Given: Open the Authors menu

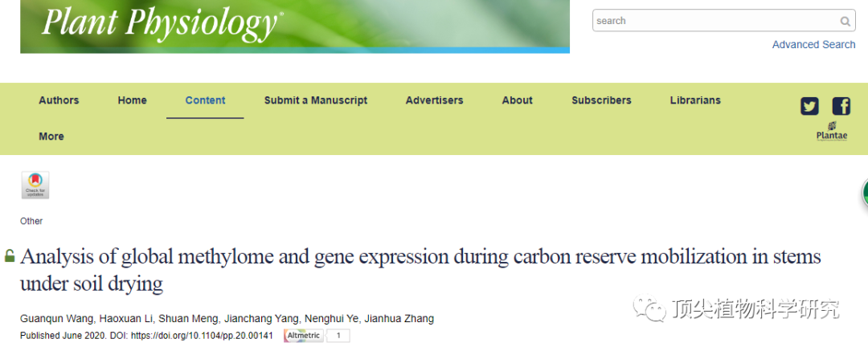Looking at the screenshot, I should (x=59, y=100).
